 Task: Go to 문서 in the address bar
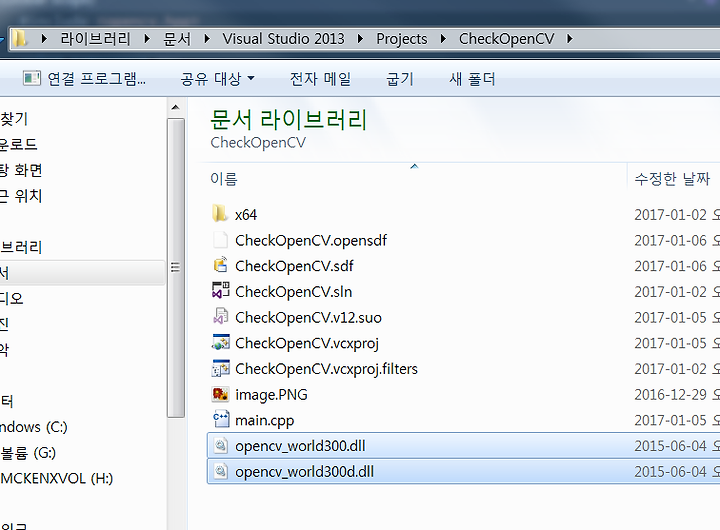(177, 39)
